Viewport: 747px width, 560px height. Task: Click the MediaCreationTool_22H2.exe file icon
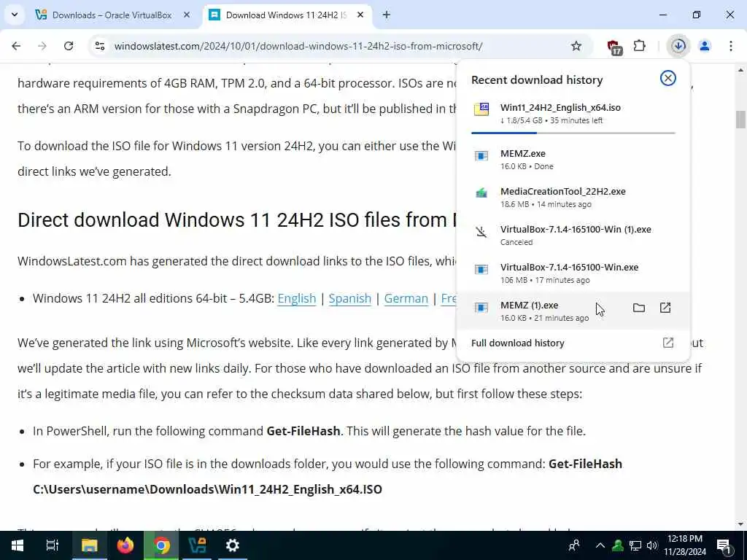point(481,193)
